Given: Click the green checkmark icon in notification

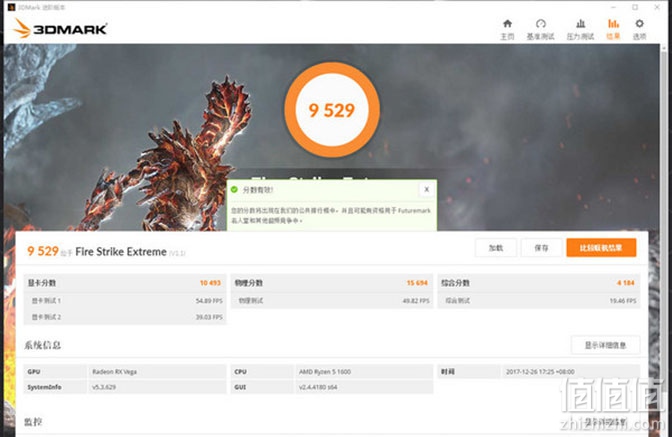Looking at the screenshot, I should click(234, 189).
